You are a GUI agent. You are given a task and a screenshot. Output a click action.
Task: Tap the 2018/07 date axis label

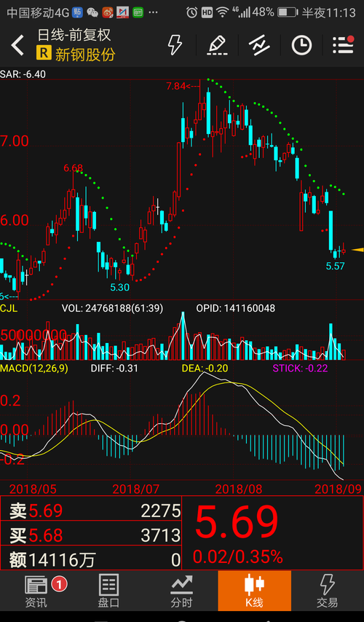[135, 489]
